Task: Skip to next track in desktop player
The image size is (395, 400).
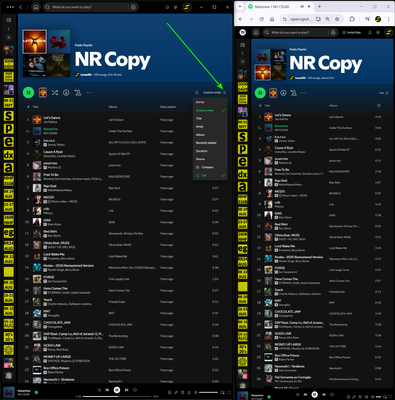Action: (126, 390)
